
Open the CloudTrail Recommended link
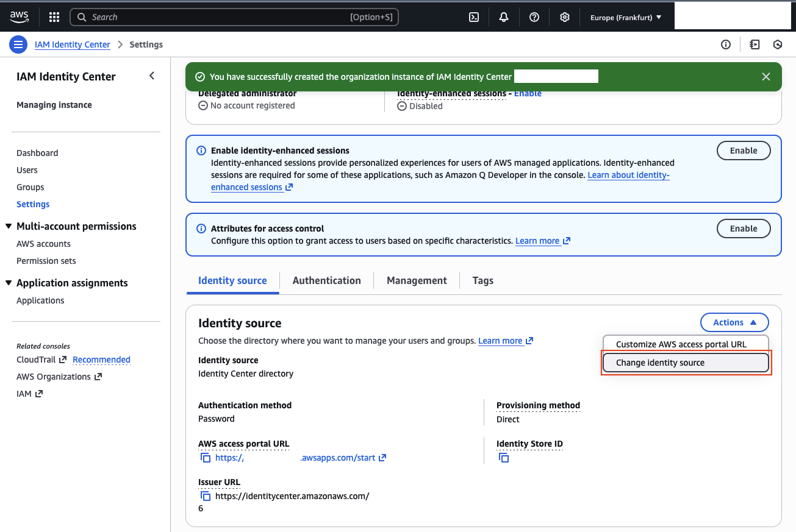pyautogui.click(x=101, y=360)
